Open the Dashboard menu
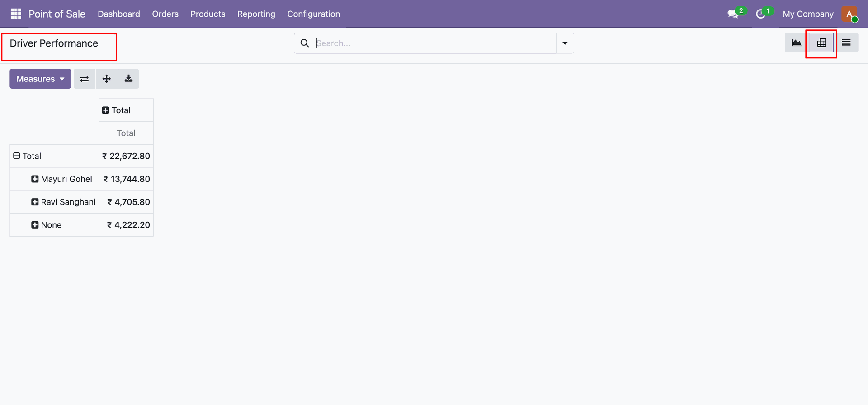The width and height of the screenshot is (868, 405). [x=119, y=14]
